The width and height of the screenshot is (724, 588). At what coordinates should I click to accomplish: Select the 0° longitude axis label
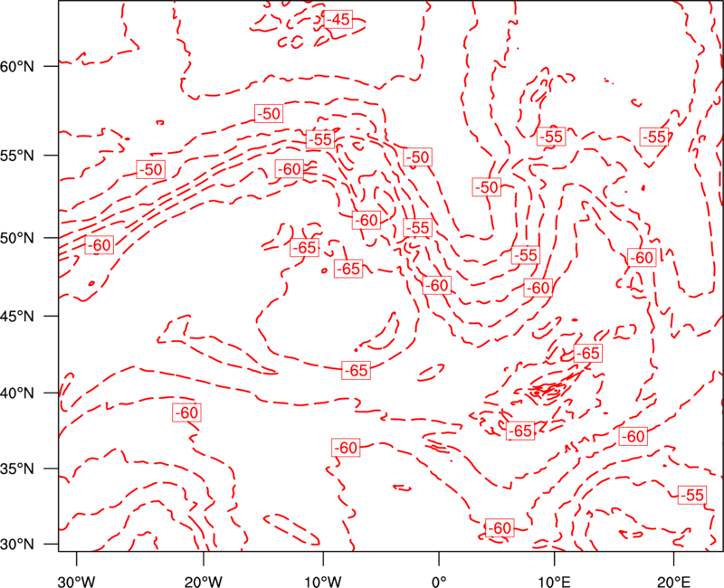(439, 581)
